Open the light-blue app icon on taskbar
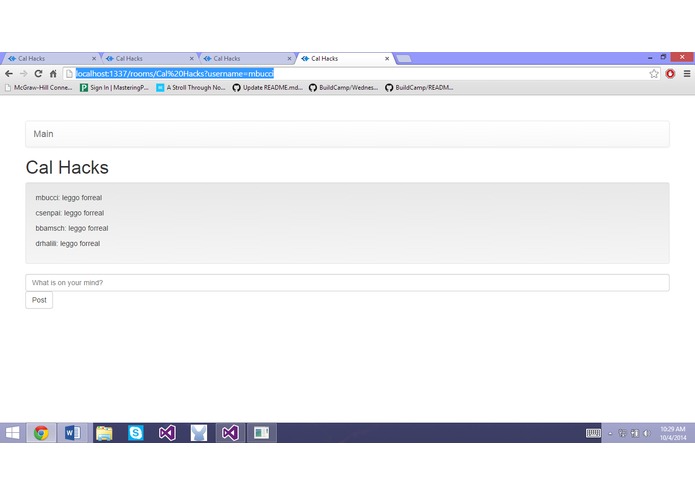Image resolution: width=695 pixels, height=494 pixels. pyautogui.click(x=199, y=433)
